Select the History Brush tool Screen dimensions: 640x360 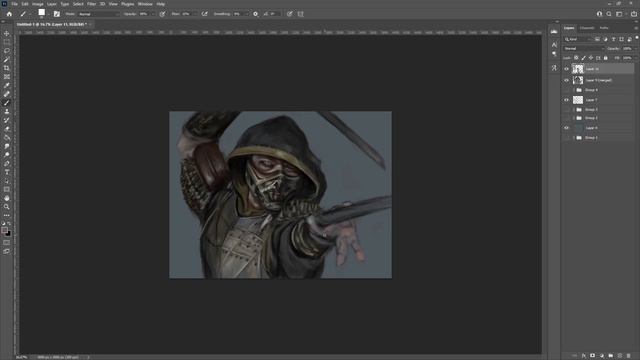(x=7, y=120)
